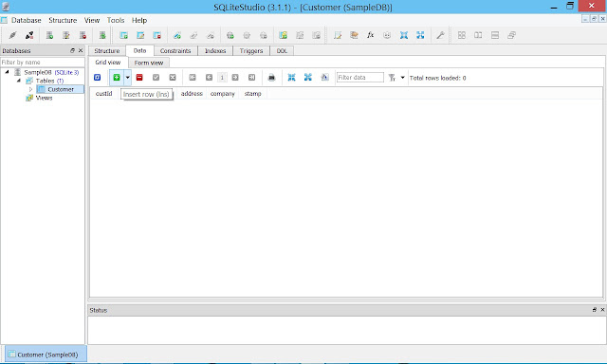Open the View menu

click(x=92, y=20)
